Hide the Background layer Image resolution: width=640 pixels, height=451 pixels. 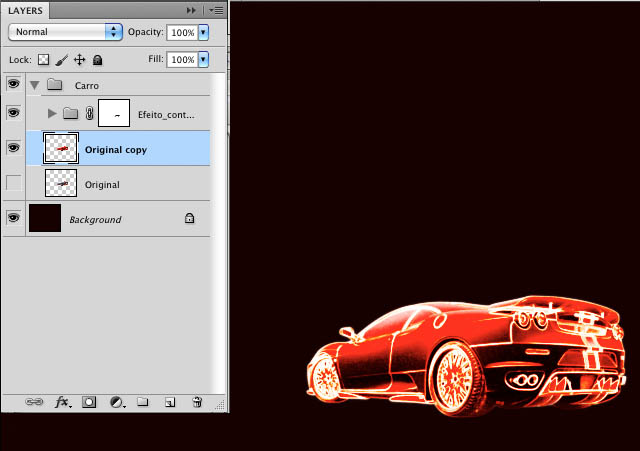14,218
